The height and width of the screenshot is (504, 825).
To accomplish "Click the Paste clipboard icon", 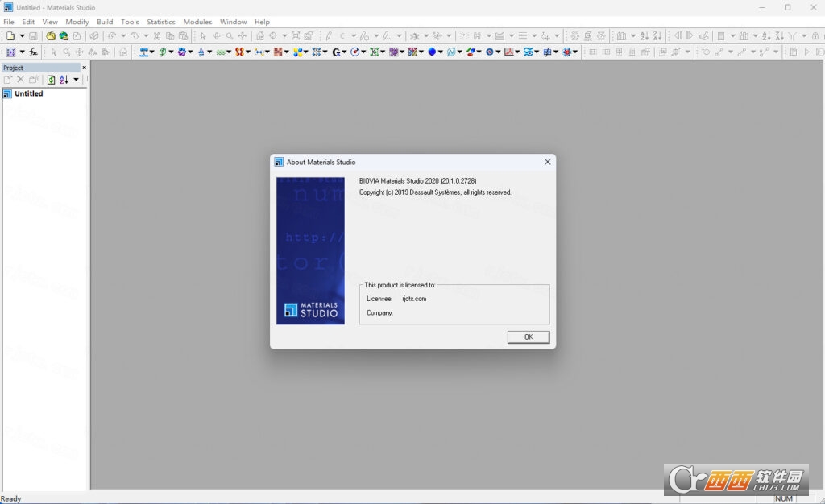I will (183, 35).
